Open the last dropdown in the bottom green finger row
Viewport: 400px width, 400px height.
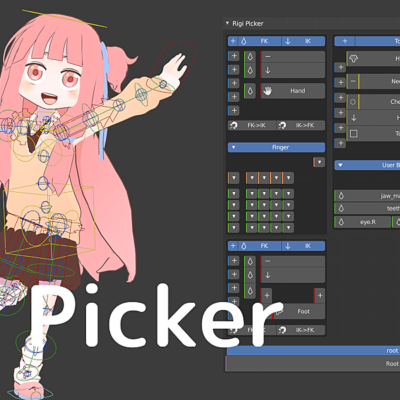coord(289,228)
